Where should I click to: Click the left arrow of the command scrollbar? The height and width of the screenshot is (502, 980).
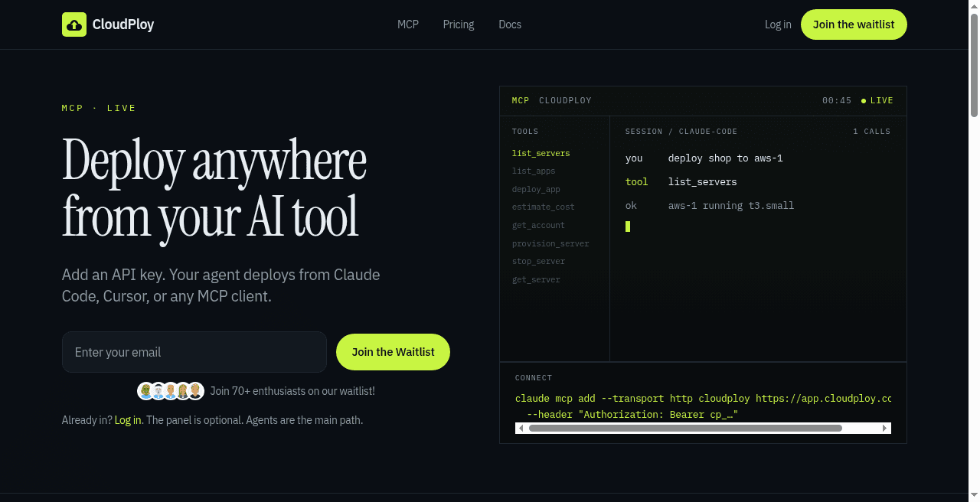tap(521, 429)
